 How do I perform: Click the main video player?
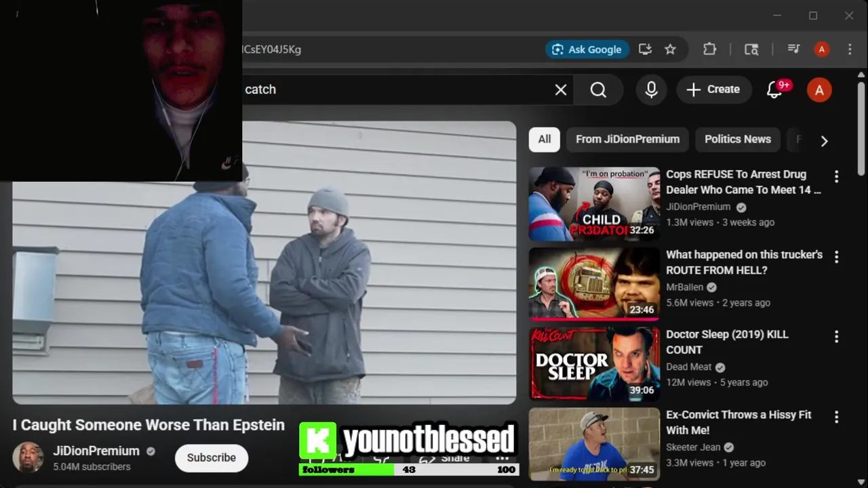[x=264, y=263]
